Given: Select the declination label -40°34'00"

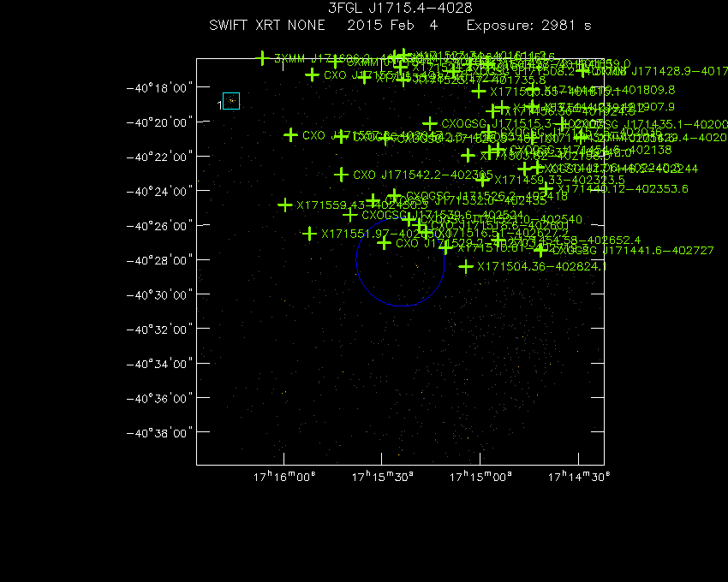Looking at the screenshot, I should [159, 364].
